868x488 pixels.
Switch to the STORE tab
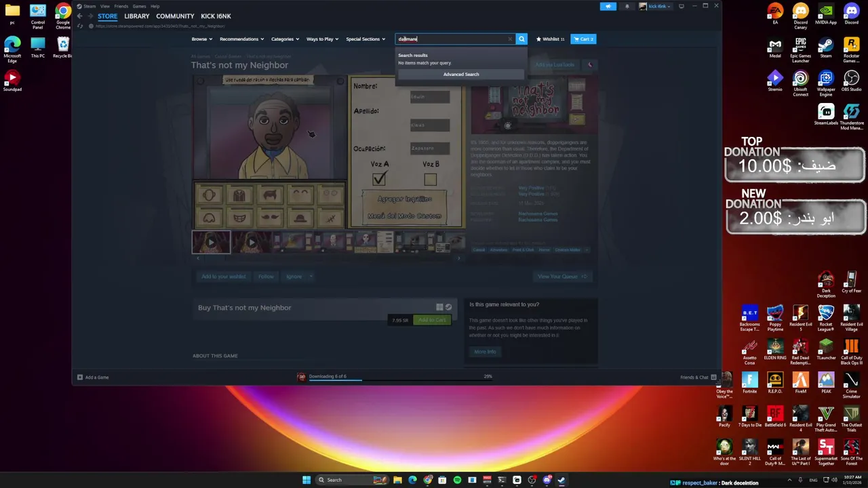pos(107,16)
